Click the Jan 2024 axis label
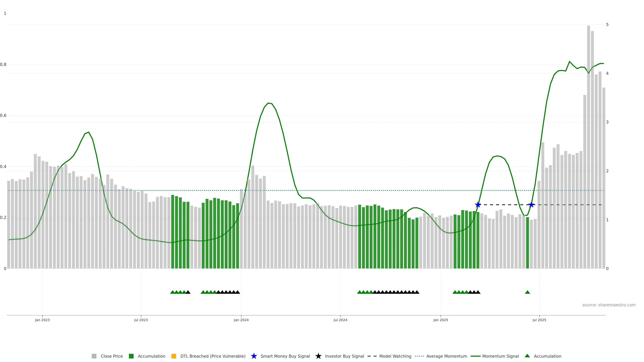 tap(241, 320)
